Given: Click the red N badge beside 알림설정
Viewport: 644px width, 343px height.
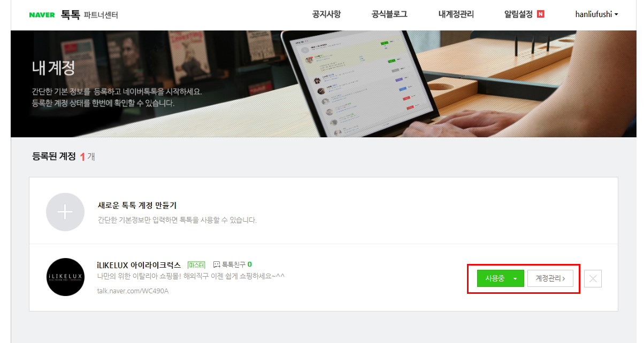Looking at the screenshot, I should pos(541,14).
